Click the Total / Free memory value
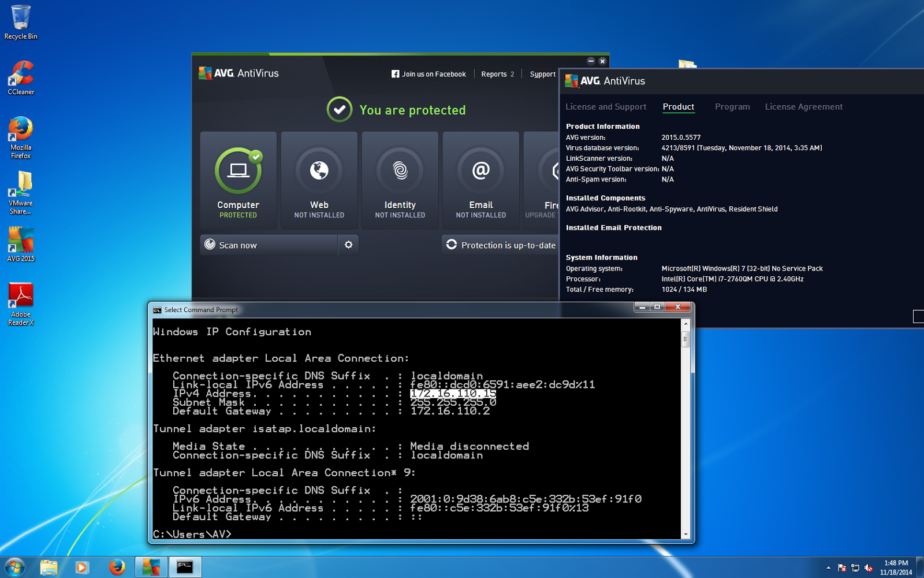Viewport: 924px width, 578px height. coord(684,290)
